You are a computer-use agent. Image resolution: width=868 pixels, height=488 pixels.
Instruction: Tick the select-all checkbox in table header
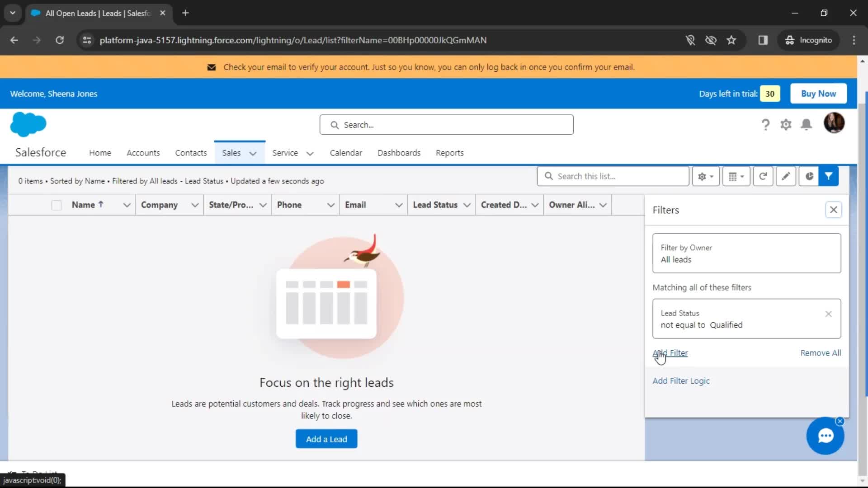click(x=57, y=205)
